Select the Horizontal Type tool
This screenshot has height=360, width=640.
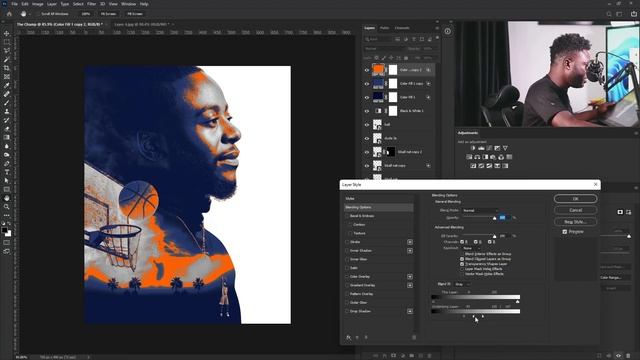[x=7, y=172]
